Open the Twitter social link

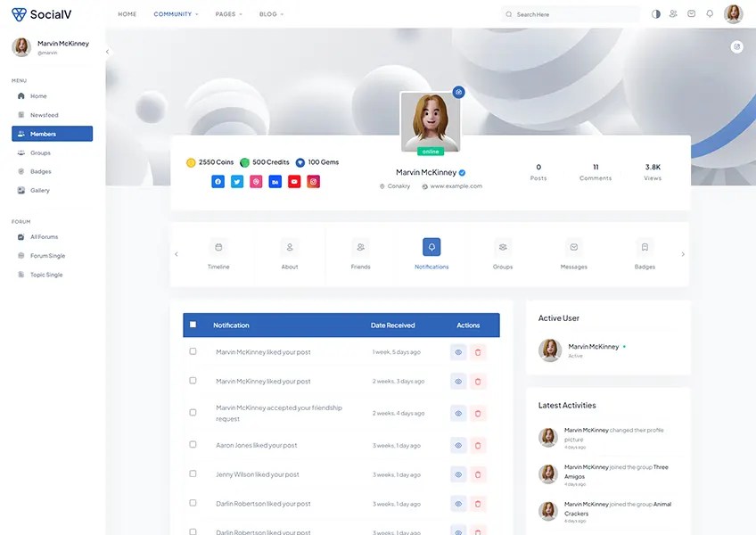(237, 181)
